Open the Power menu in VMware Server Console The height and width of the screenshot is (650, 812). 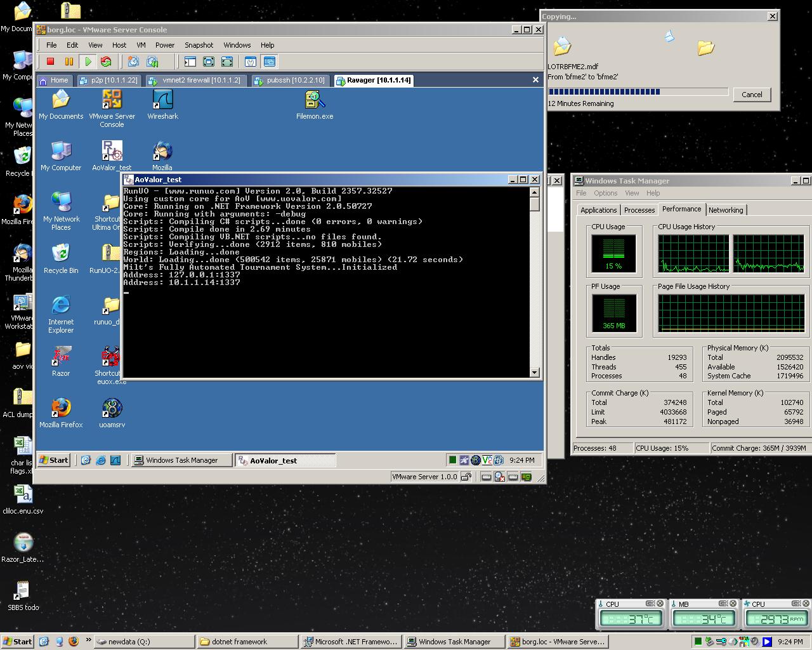165,45
